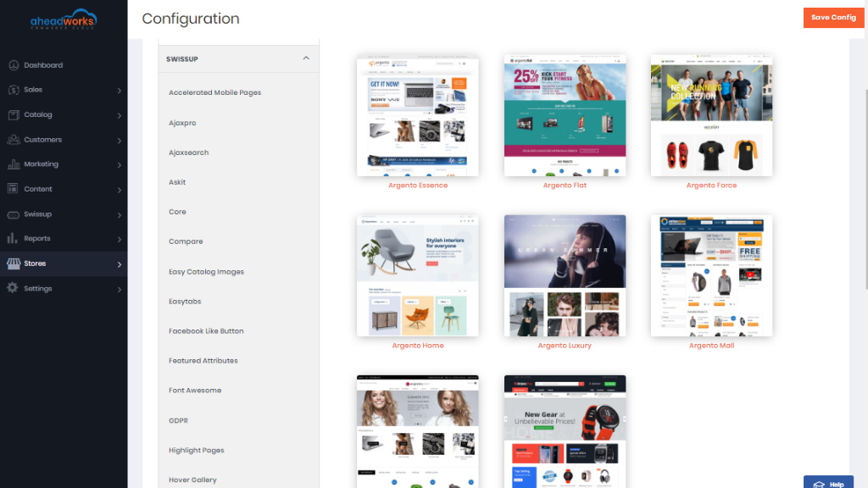This screenshot has width=868, height=488.
Task: Click the Swissup icon in sidebar
Action: (x=14, y=214)
